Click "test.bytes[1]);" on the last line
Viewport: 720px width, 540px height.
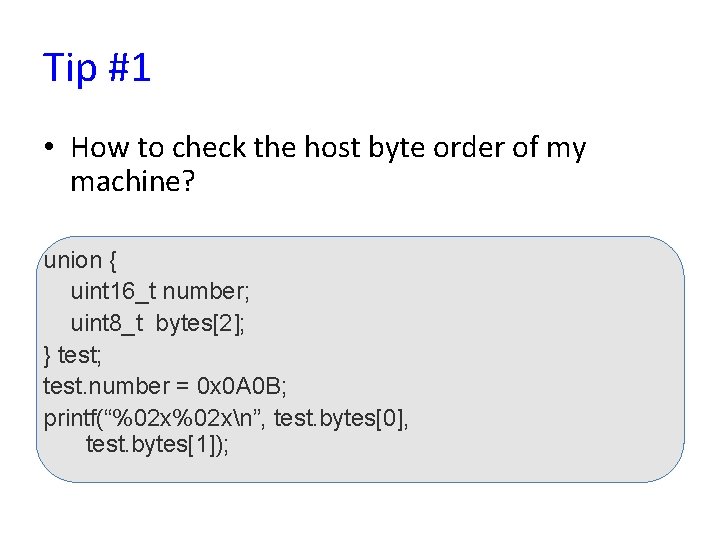158,446
